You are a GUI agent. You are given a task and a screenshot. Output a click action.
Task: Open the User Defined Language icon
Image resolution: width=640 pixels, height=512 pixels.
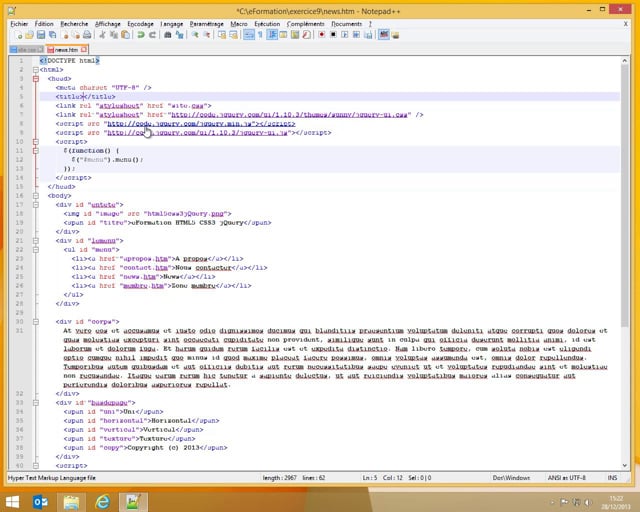(283, 35)
